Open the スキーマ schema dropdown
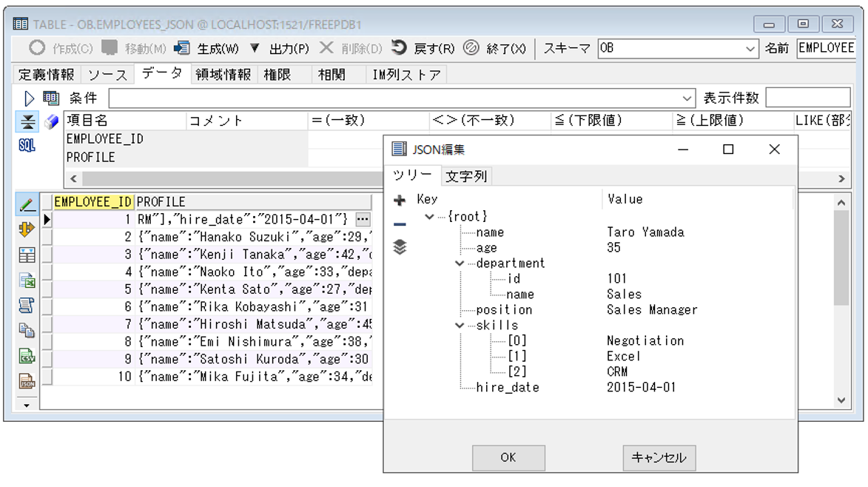 click(750, 48)
